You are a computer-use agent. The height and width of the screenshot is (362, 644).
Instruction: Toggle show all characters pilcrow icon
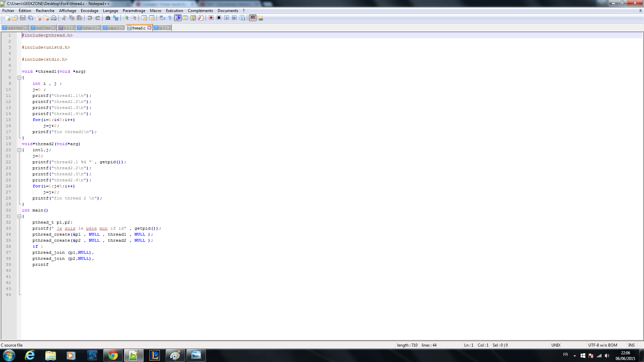coord(170,18)
